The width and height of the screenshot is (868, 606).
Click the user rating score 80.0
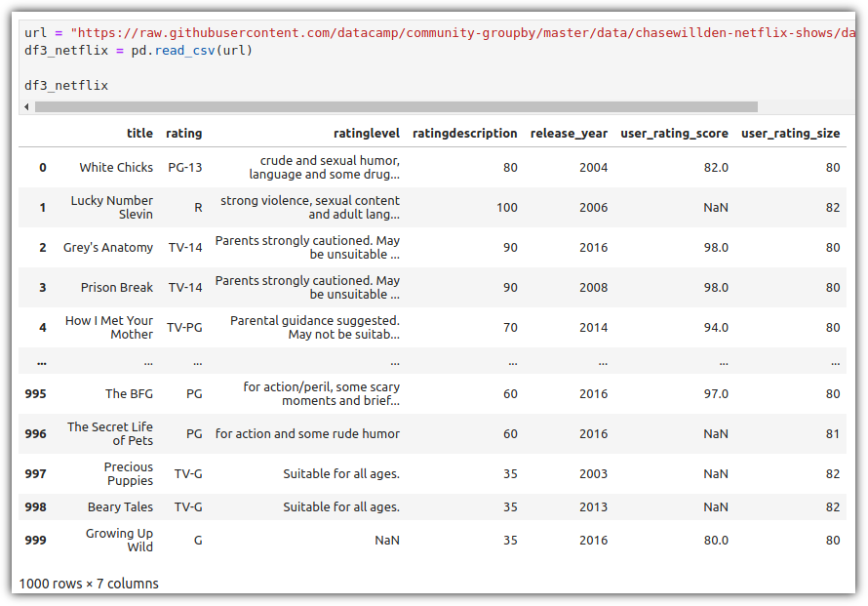click(716, 540)
